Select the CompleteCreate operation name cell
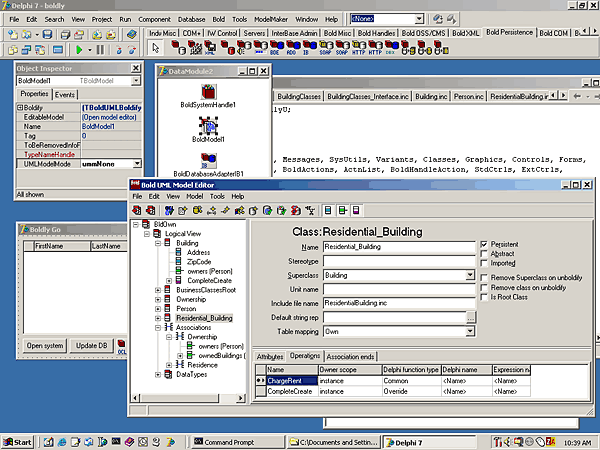This screenshot has height=450, width=600. pyautogui.click(x=292, y=391)
